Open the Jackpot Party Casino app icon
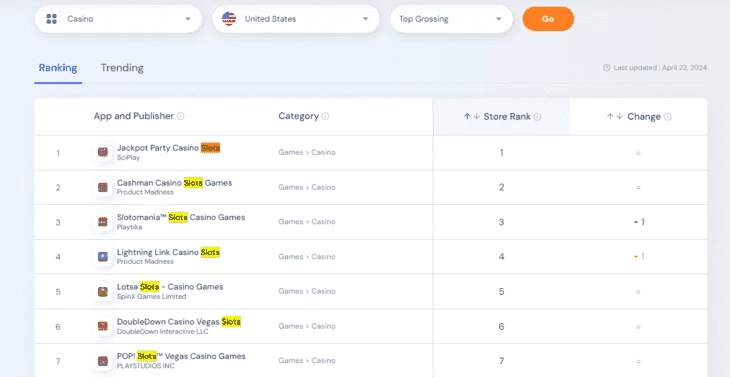The image size is (730, 377). click(x=103, y=152)
